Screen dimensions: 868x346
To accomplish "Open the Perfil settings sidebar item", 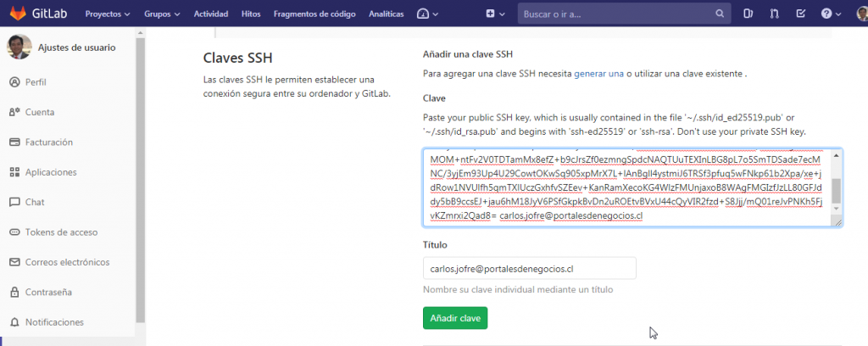I will coord(36,82).
